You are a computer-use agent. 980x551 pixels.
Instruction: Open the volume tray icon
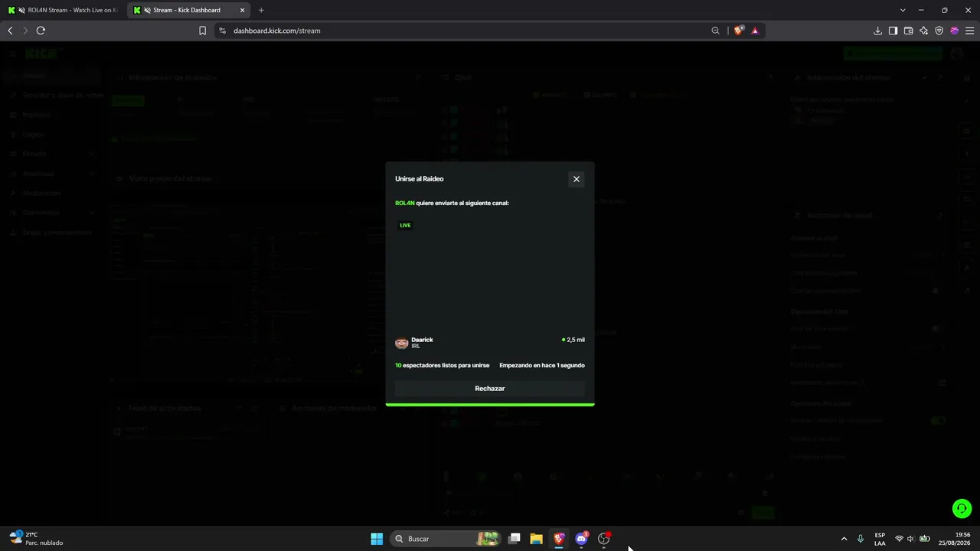[910, 539]
